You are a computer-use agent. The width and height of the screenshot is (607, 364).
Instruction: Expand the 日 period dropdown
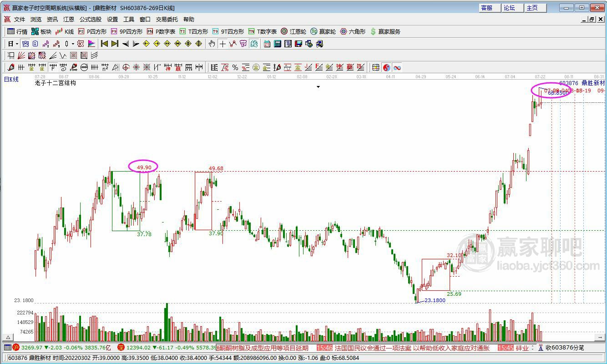click(17, 44)
